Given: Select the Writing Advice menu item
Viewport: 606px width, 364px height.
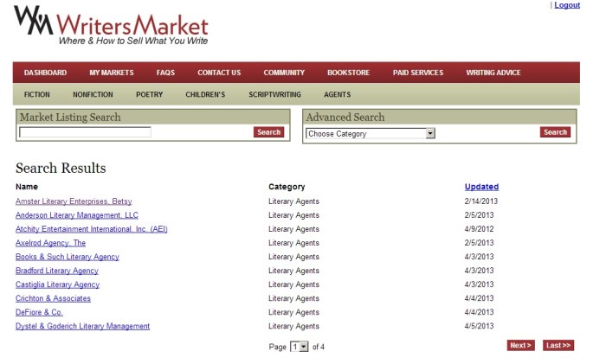Looking at the screenshot, I should point(493,73).
